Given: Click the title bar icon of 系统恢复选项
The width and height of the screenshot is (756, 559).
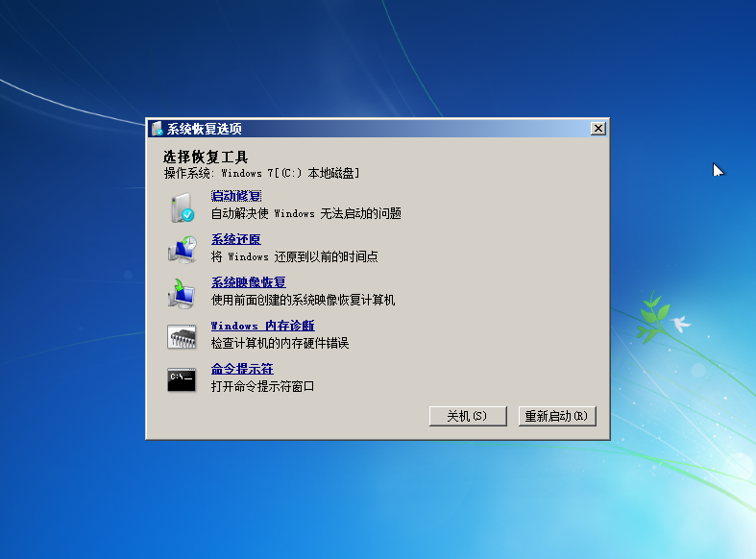Looking at the screenshot, I should pos(157,129).
